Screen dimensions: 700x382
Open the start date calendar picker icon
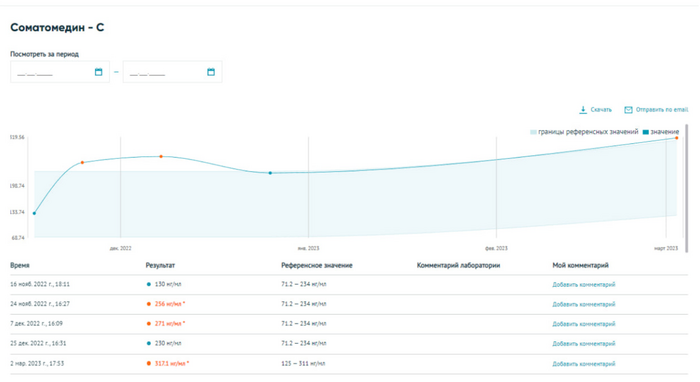[x=99, y=72]
